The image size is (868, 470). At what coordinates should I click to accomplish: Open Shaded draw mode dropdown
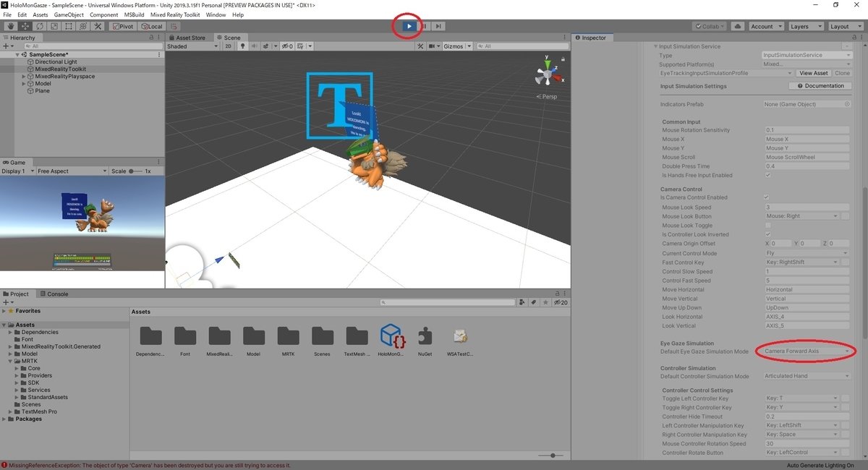pyautogui.click(x=192, y=46)
